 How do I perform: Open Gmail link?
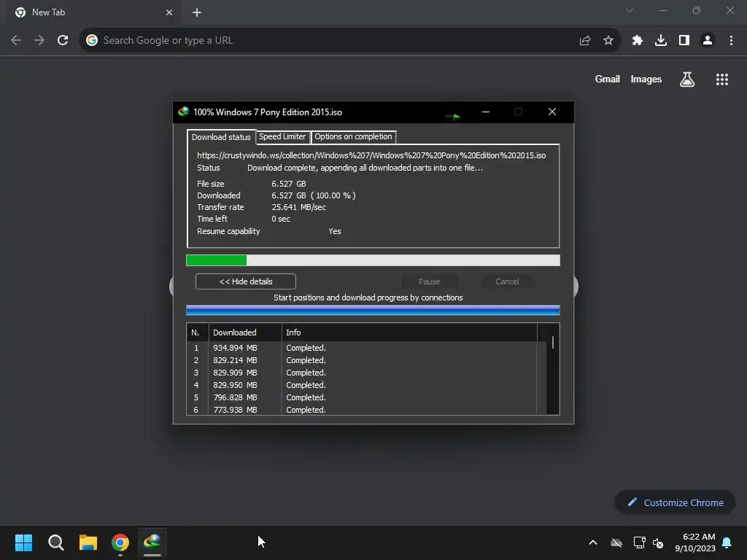coord(608,79)
